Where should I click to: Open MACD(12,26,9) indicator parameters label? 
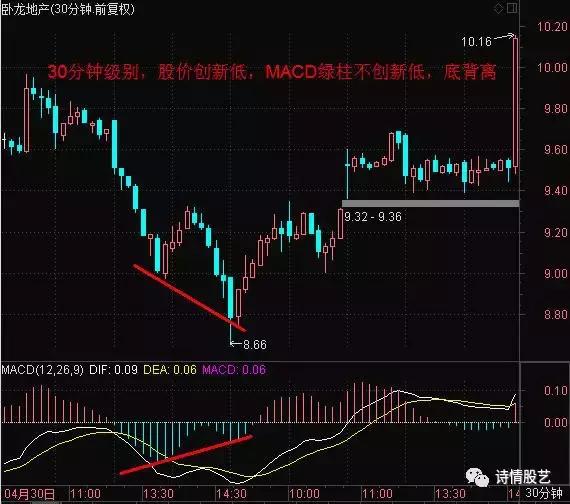43,370
